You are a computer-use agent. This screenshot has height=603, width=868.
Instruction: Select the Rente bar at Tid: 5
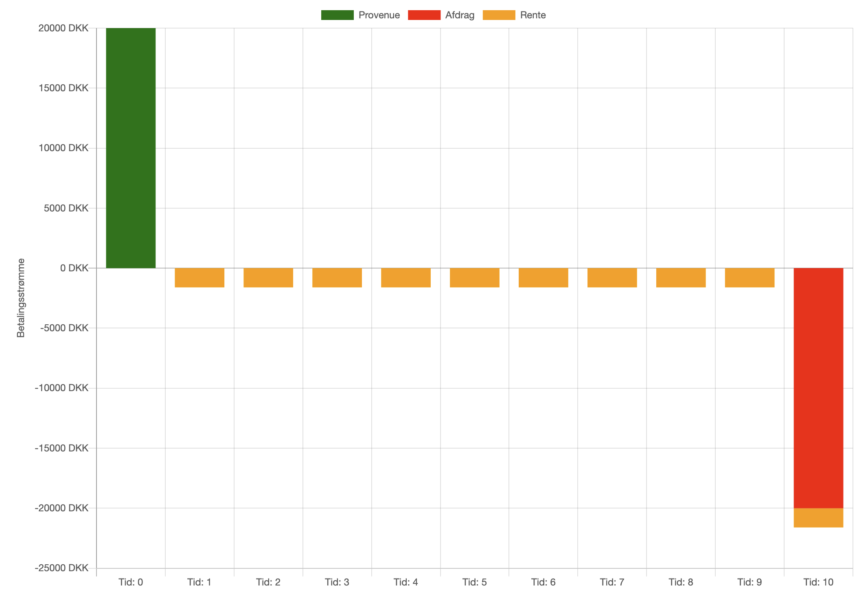point(475,277)
